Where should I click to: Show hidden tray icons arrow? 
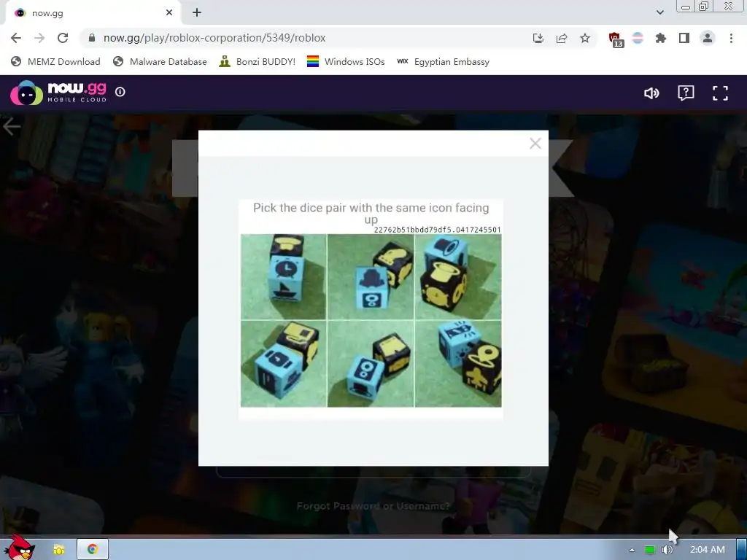[632, 550]
